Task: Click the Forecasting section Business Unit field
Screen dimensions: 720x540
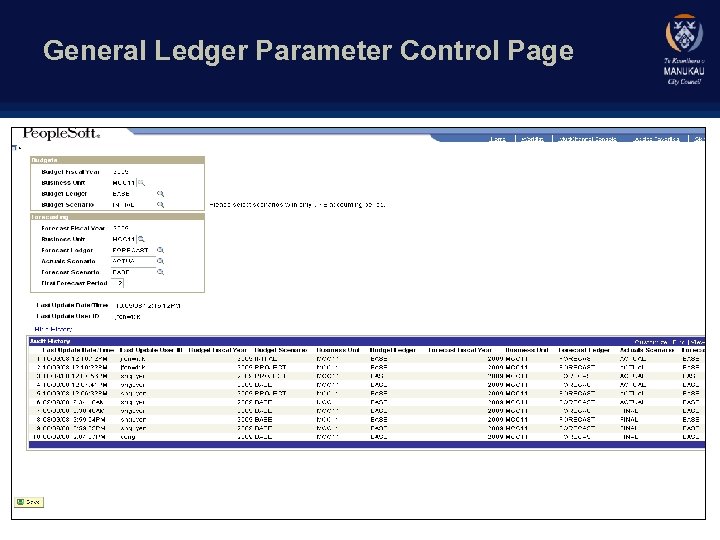Action: tap(124, 239)
